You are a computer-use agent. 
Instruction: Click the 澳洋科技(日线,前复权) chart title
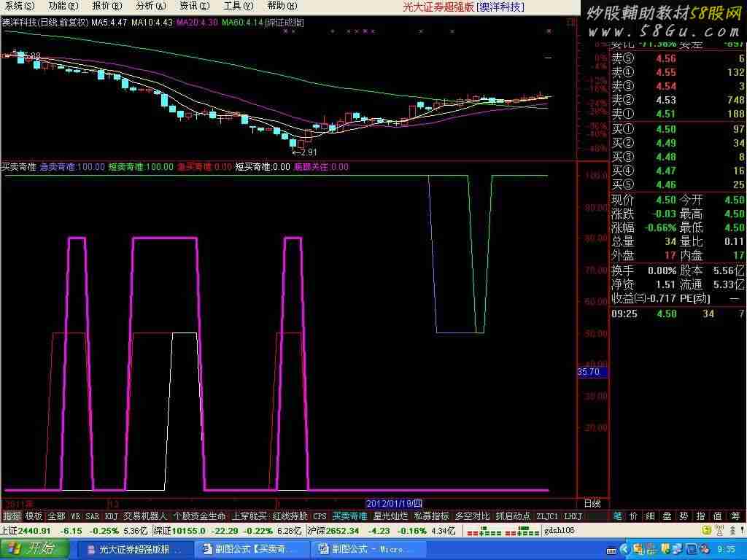coord(45,23)
